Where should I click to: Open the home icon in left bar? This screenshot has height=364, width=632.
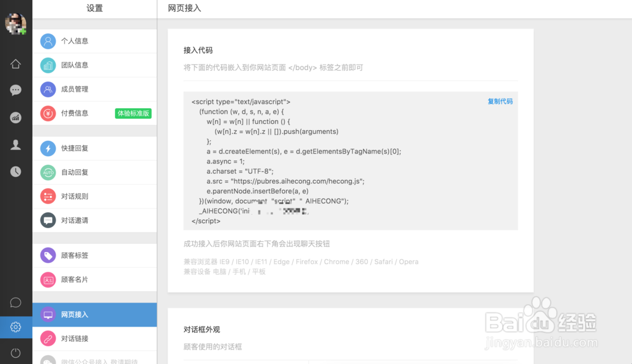[x=16, y=64]
